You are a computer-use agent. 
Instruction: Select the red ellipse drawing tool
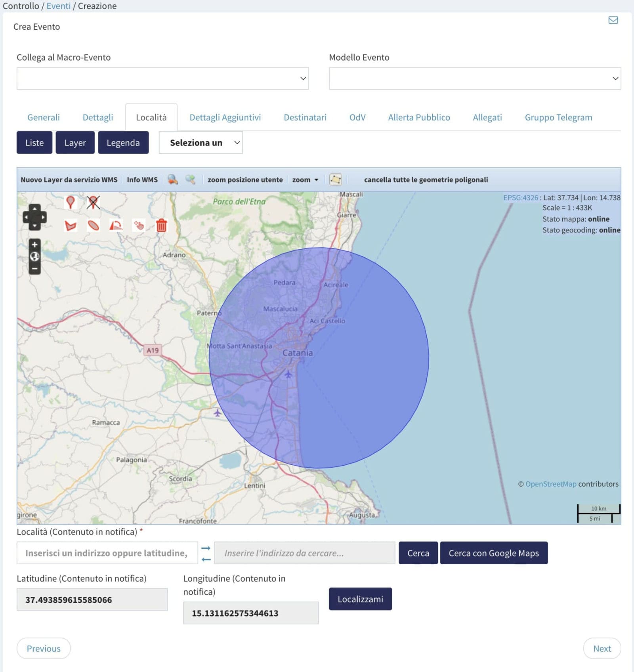(93, 225)
